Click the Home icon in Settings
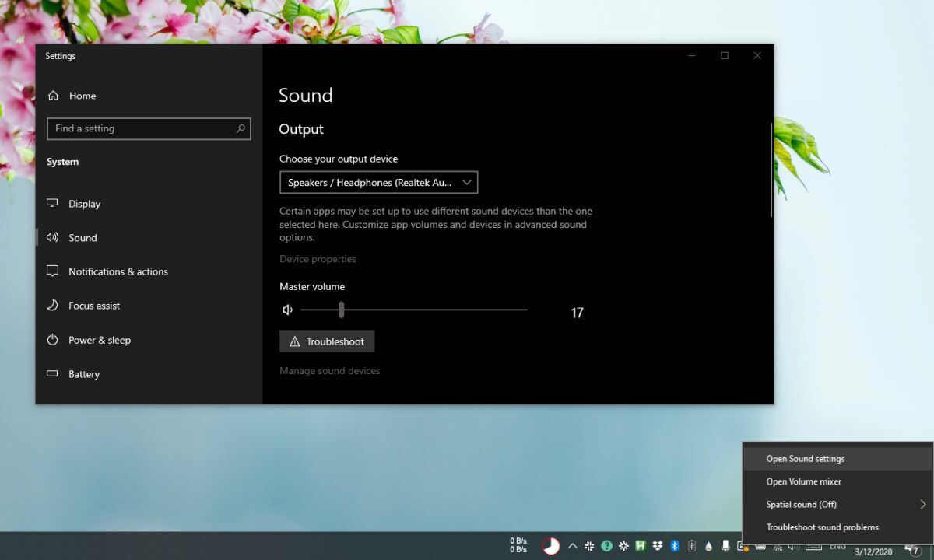Image resolution: width=934 pixels, height=560 pixels. click(x=52, y=96)
